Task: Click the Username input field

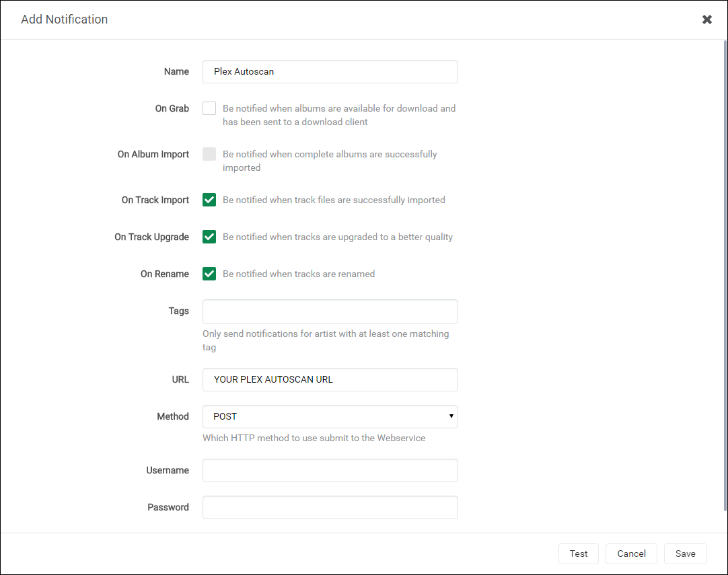Action: [330, 470]
